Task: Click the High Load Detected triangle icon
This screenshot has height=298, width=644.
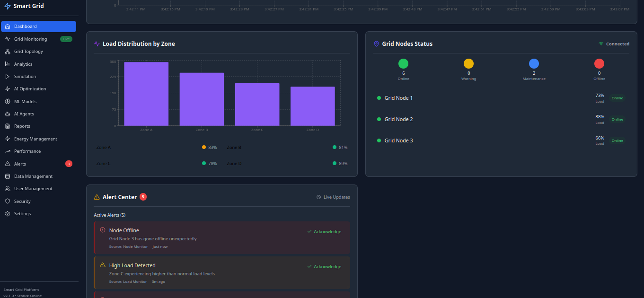Action: [x=103, y=265]
